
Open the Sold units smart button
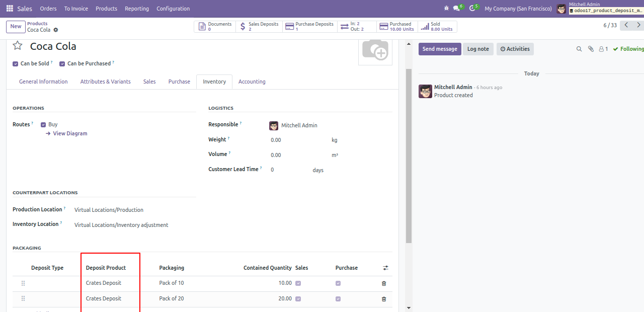coord(437,27)
